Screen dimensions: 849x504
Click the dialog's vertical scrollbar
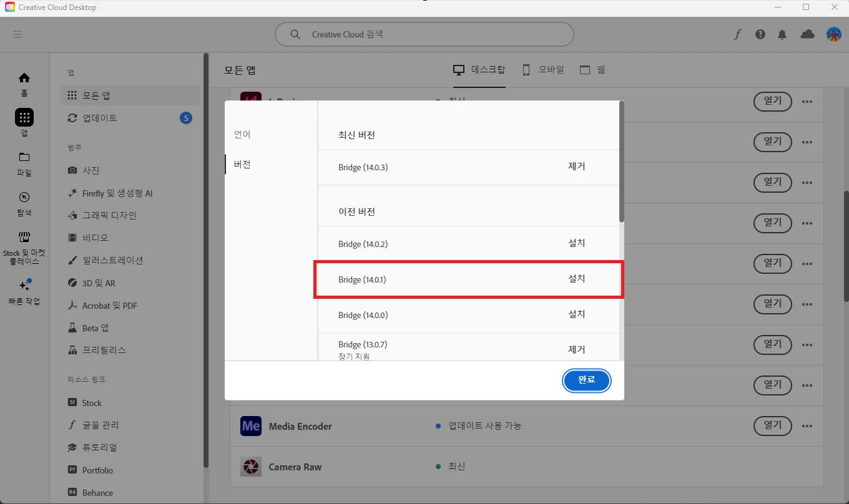(x=621, y=162)
